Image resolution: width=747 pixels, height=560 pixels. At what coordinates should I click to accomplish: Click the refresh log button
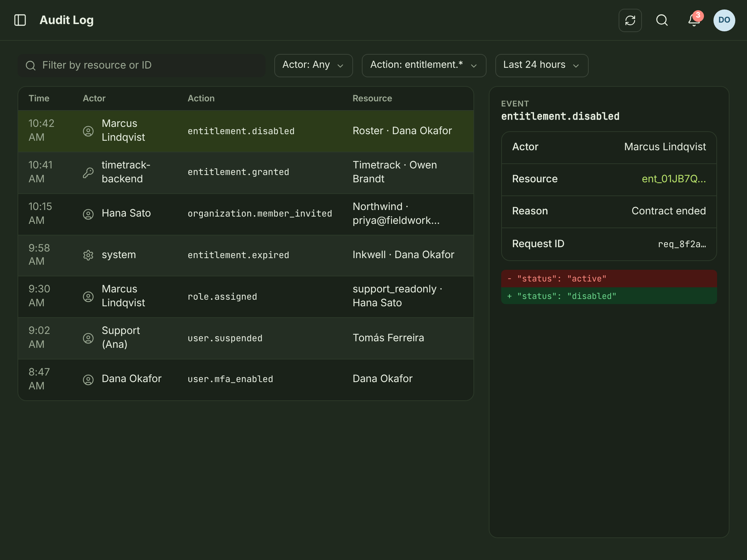[630, 20]
